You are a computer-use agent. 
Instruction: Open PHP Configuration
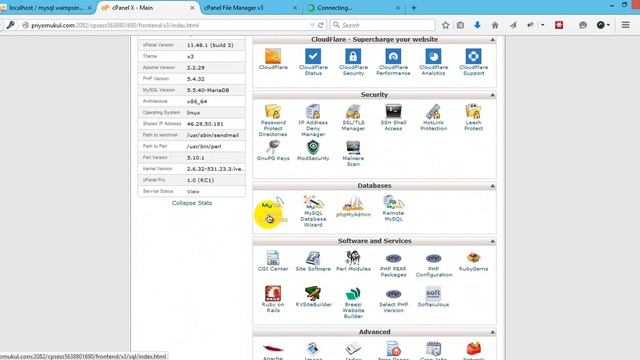click(433, 264)
